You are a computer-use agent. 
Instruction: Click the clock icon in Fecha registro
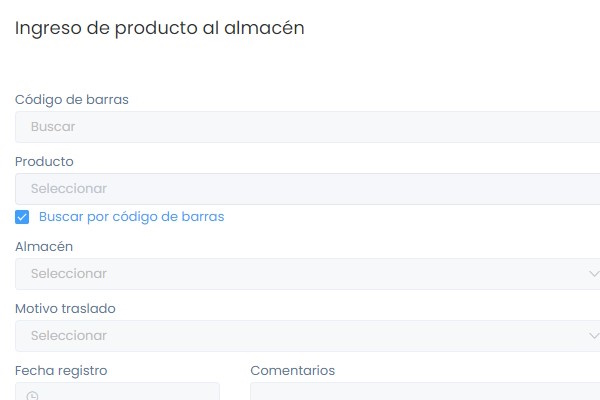(33, 395)
